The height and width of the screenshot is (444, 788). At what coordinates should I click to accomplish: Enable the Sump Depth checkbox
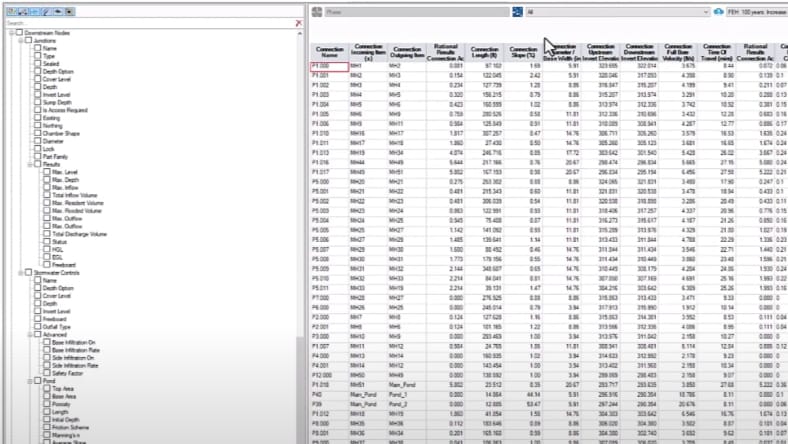(x=38, y=102)
